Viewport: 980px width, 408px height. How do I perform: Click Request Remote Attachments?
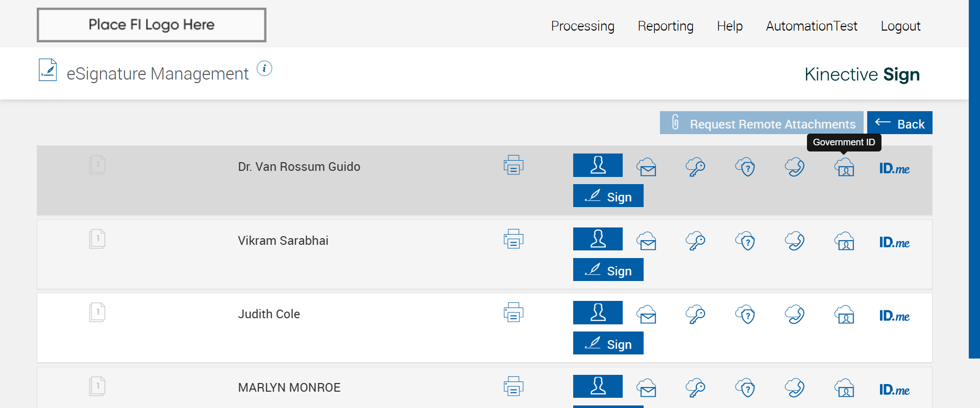coord(762,123)
